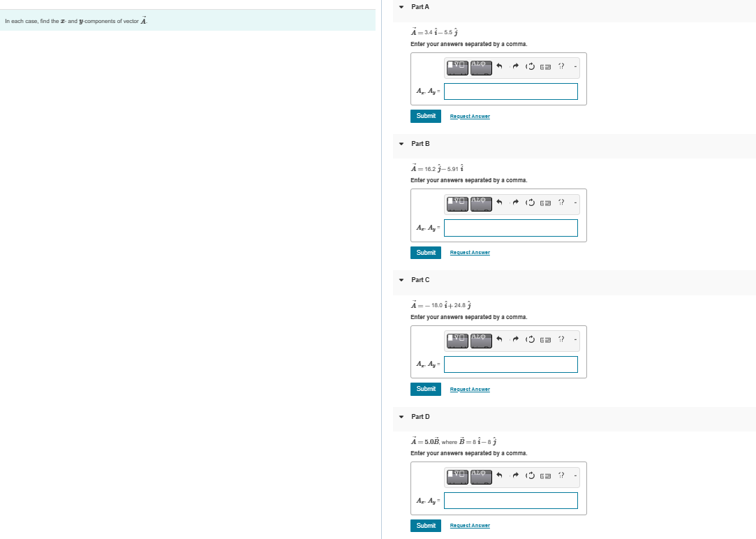
Task: Click Request Answer under Part C
Action: click(470, 389)
